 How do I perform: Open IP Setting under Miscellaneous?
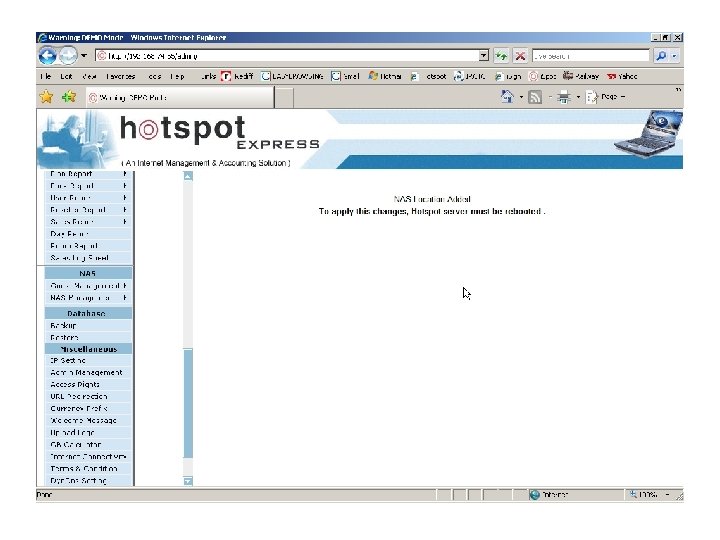click(x=68, y=360)
